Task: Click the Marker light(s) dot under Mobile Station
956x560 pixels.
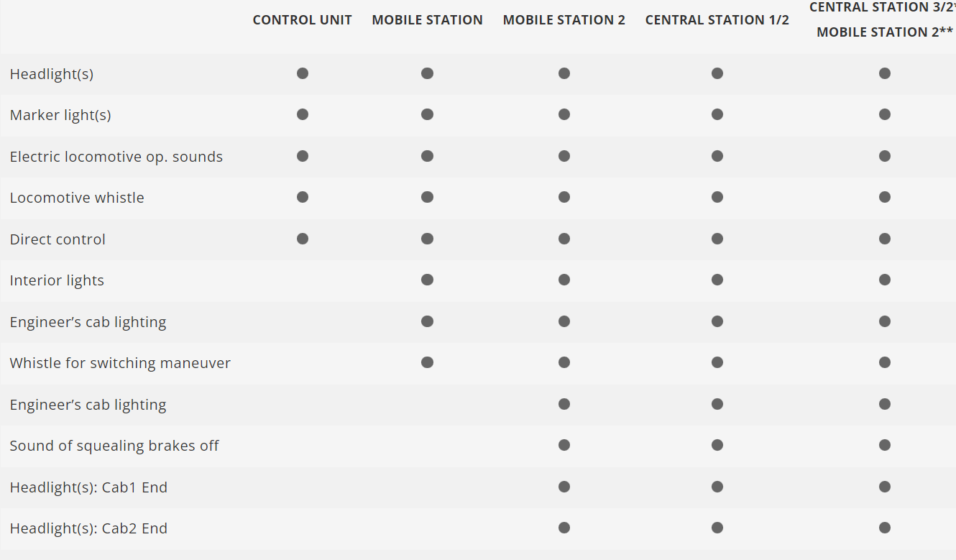Action: [427, 114]
